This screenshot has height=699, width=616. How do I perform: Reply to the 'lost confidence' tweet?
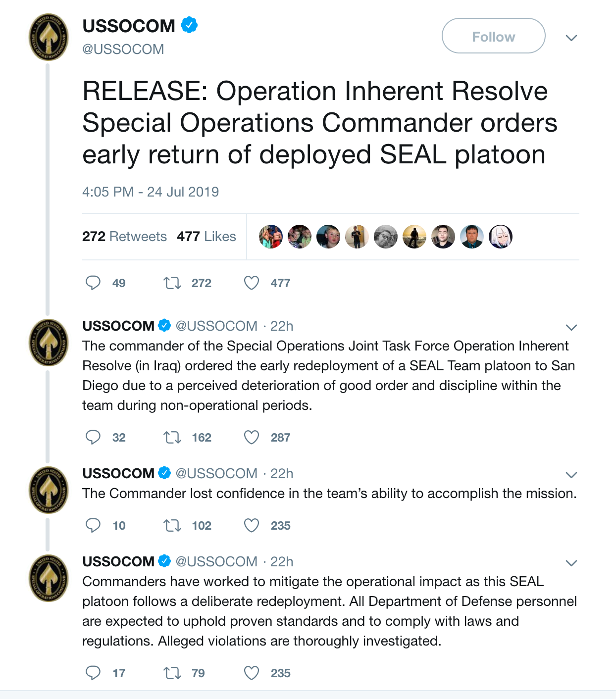93,525
